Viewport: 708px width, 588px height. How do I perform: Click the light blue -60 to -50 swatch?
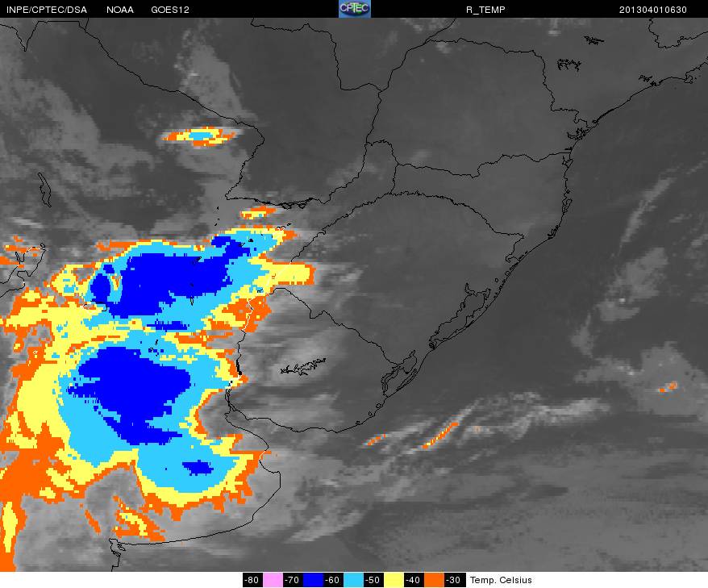[353, 580]
